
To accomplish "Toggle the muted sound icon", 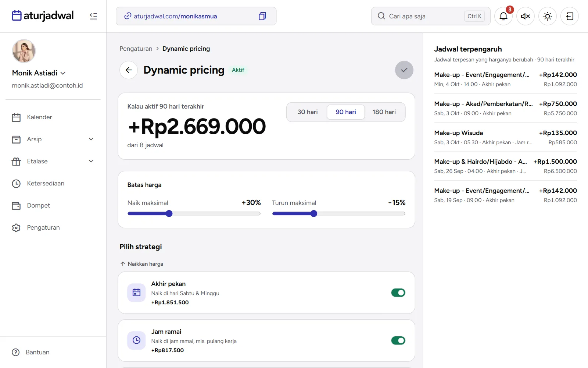I will click(526, 16).
